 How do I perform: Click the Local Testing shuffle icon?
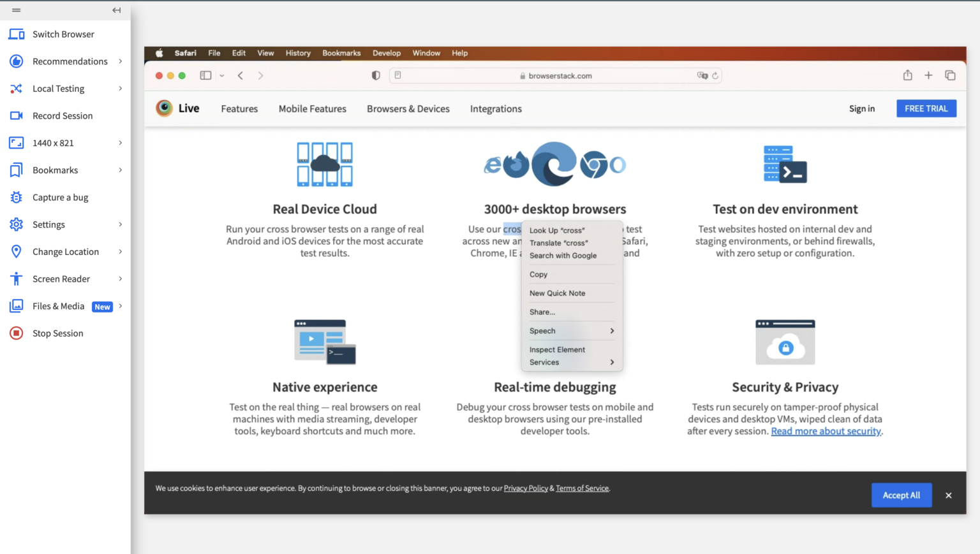tap(17, 89)
